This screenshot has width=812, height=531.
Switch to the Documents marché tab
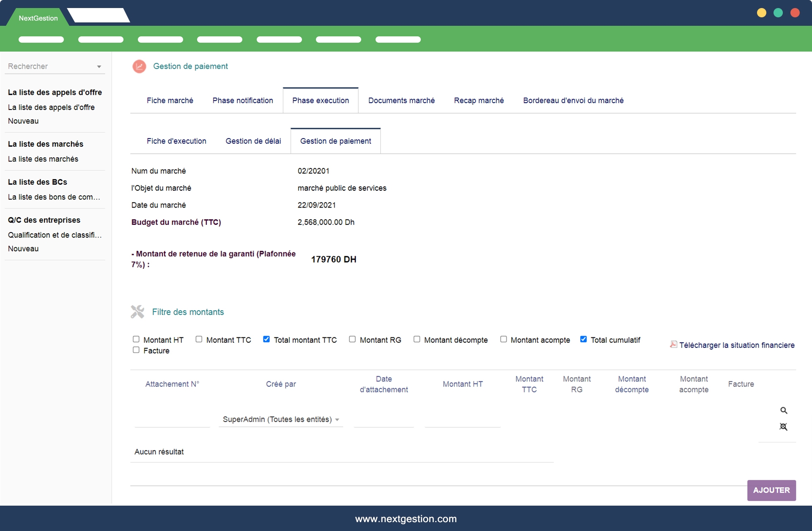401,101
